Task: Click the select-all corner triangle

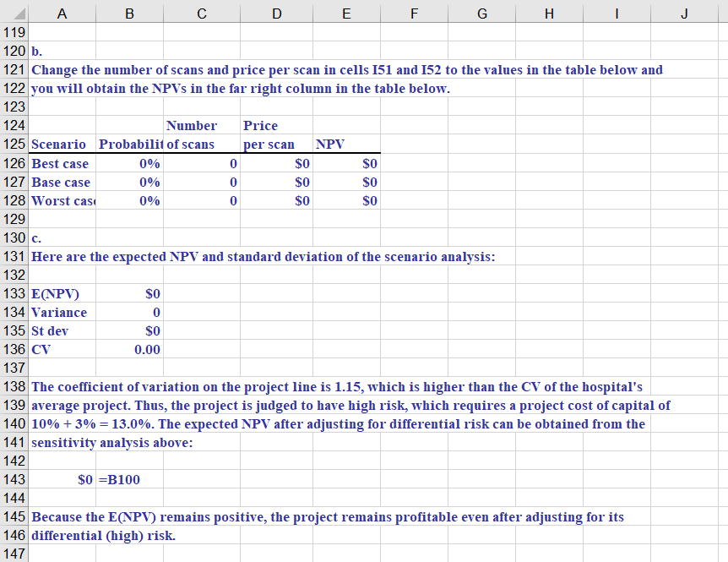Action: click(x=19, y=14)
